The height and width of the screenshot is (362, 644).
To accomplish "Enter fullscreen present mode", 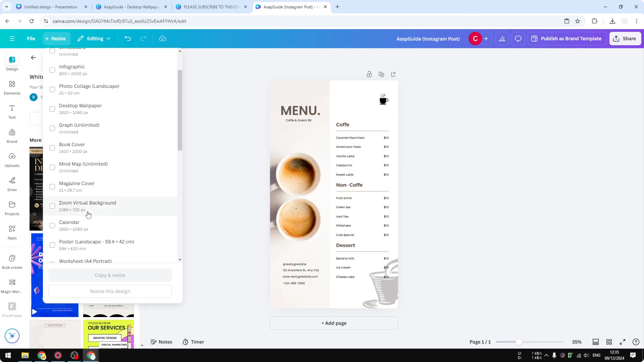I will tap(622, 342).
